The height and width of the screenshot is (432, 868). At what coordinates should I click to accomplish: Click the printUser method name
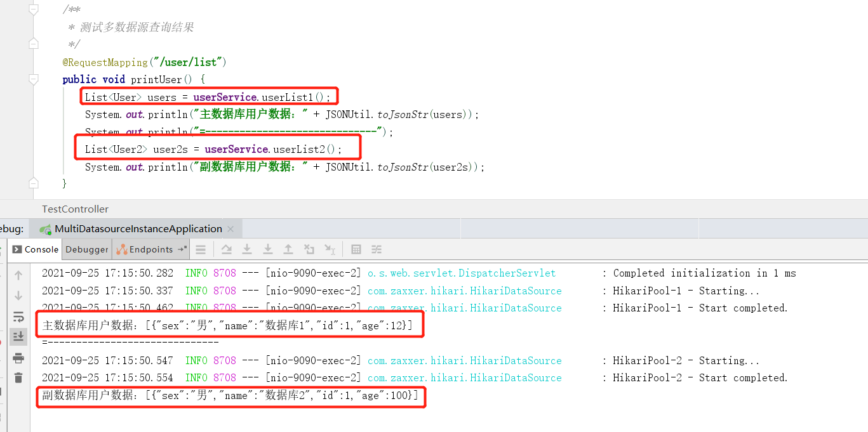tap(156, 79)
